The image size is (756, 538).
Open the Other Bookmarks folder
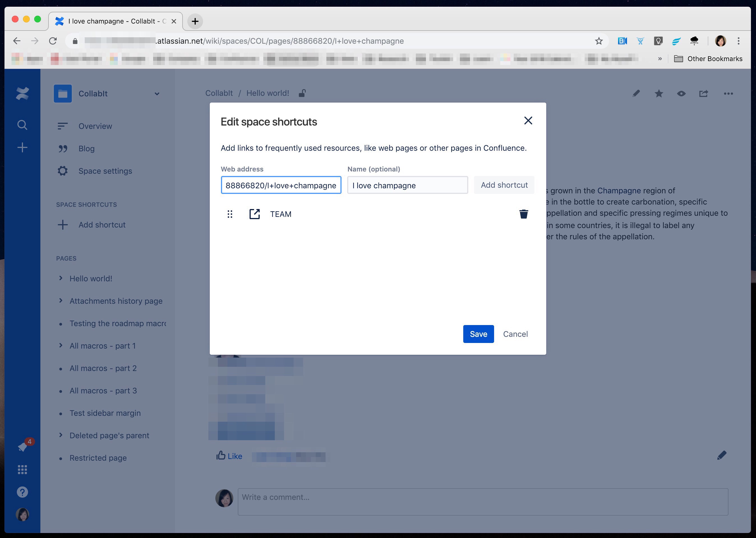pyautogui.click(x=708, y=59)
